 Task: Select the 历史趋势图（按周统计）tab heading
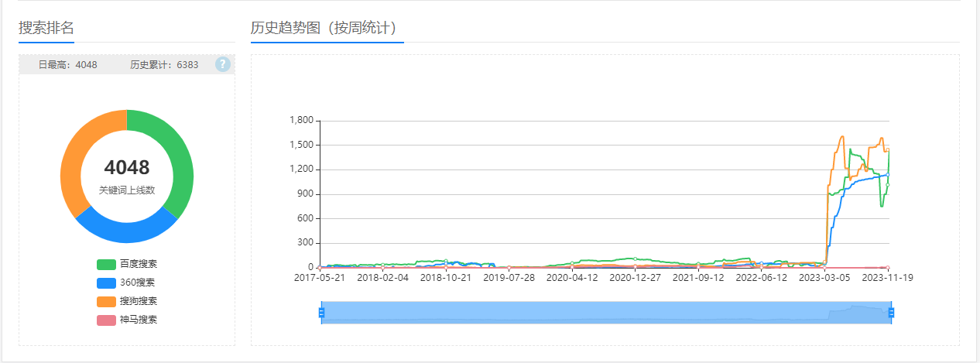point(327,29)
